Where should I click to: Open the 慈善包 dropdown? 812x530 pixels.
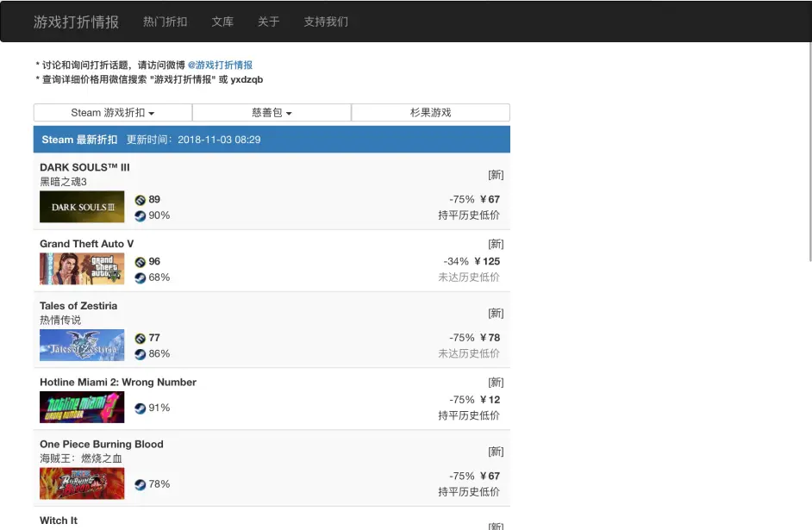pos(272,113)
